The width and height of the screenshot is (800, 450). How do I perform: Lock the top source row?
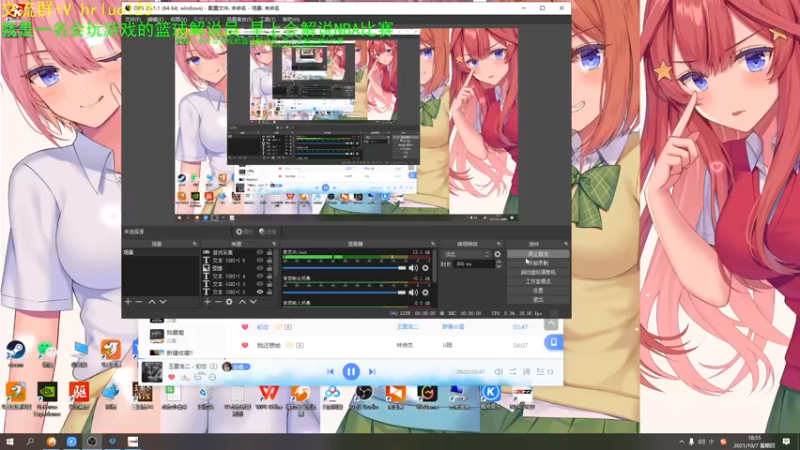pyautogui.click(x=269, y=253)
